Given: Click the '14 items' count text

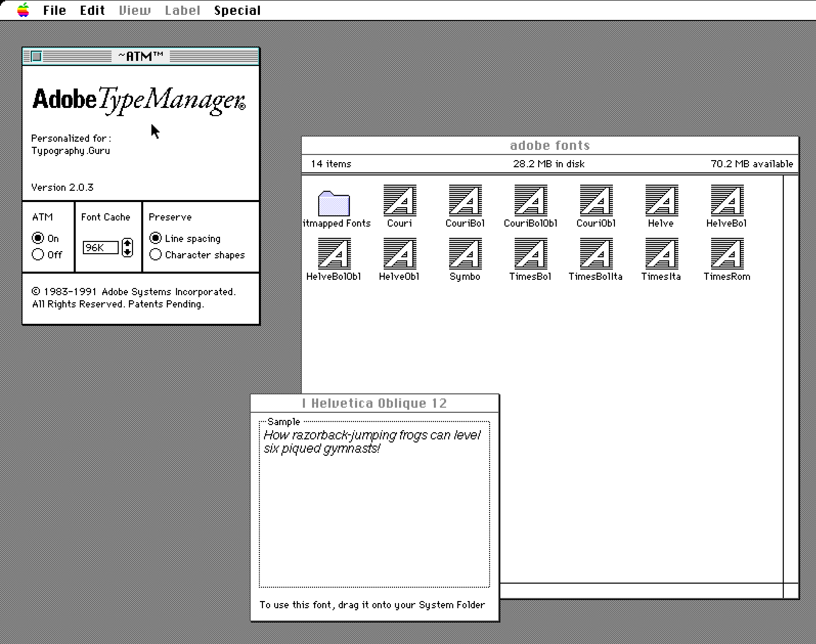Looking at the screenshot, I should 331,164.
